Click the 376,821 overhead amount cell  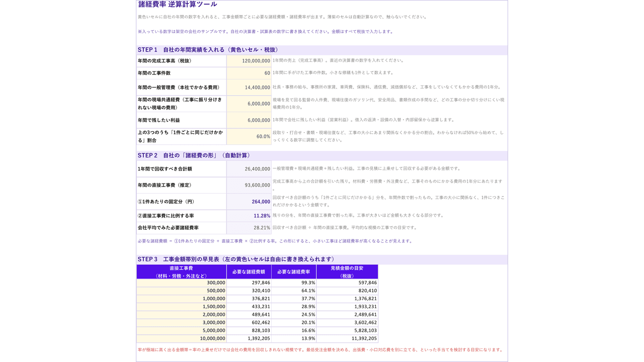point(249,299)
